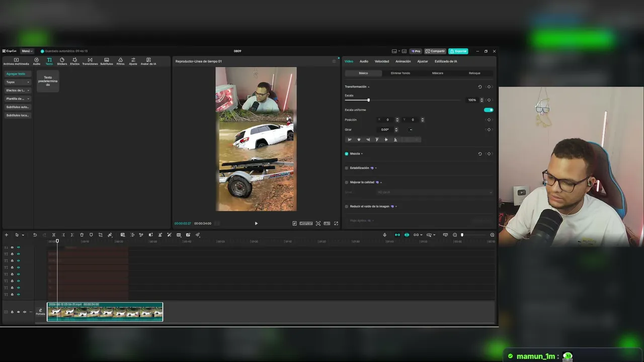Add keyframe for Escala
Screen dimensions: 644x362
pyautogui.click(x=489, y=100)
